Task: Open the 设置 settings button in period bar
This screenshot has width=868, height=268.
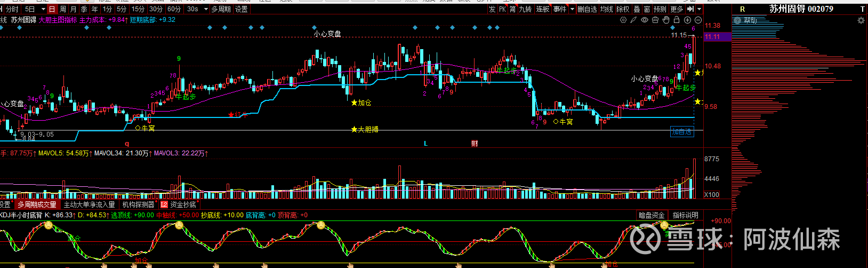Action: [x=242, y=9]
